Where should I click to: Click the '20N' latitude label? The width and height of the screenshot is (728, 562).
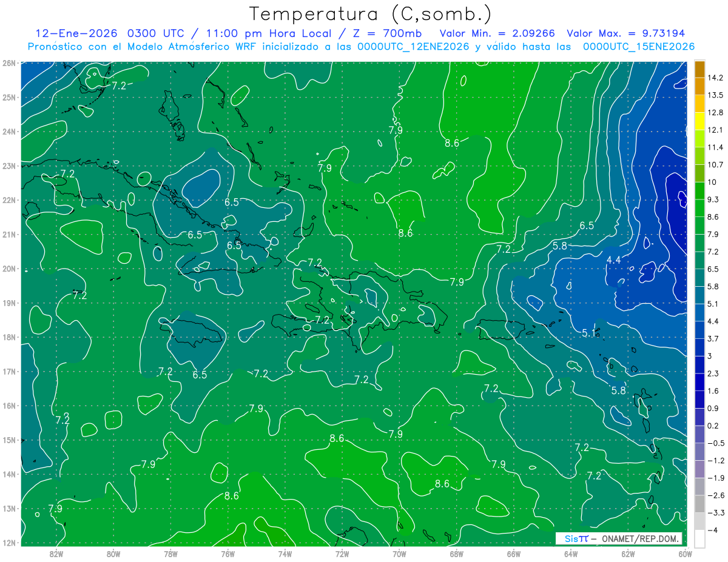(8, 269)
